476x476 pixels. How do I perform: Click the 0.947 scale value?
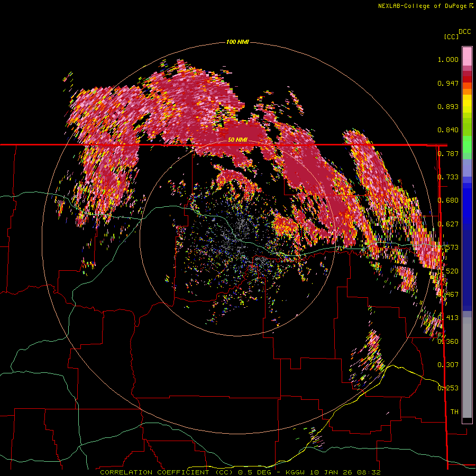point(448,83)
